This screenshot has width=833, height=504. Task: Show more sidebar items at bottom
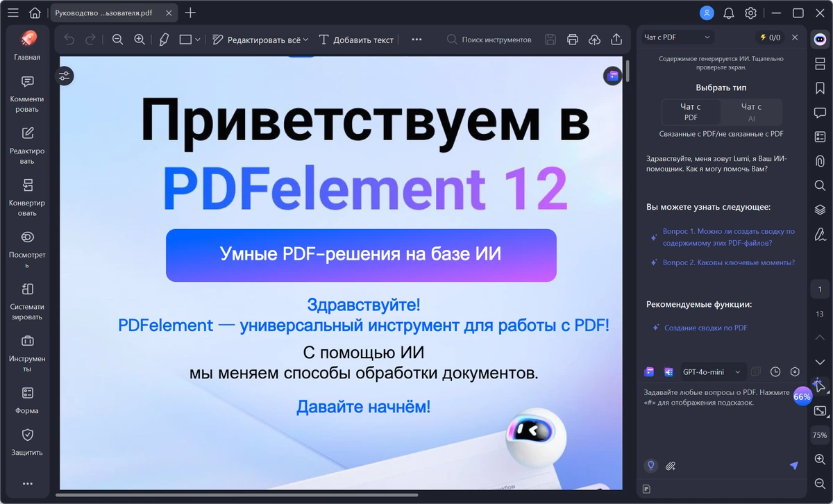(x=27, y=483)
